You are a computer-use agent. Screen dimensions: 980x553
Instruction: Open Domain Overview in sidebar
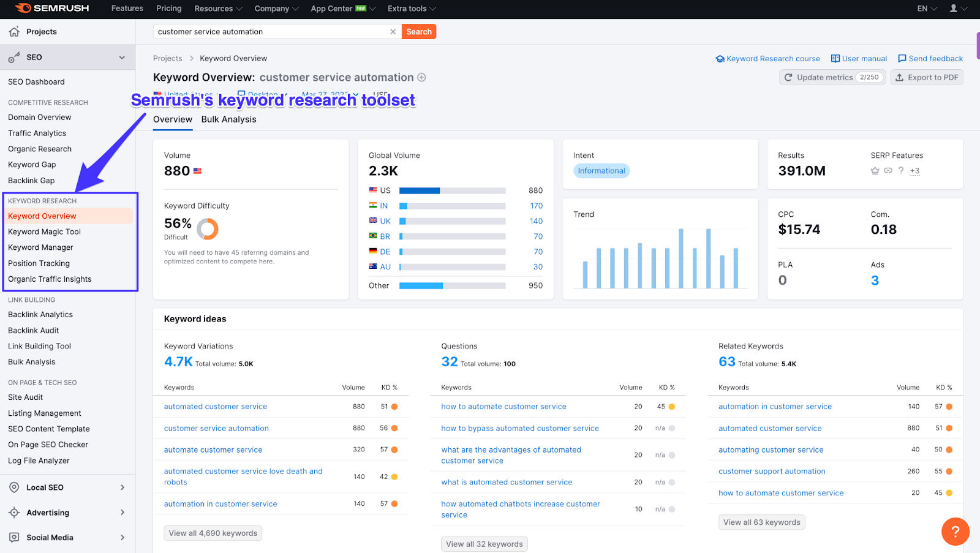(x=40, y=118)
